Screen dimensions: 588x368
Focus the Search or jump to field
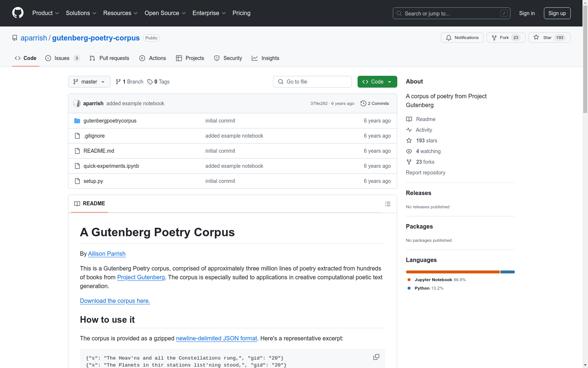[452, 13]
